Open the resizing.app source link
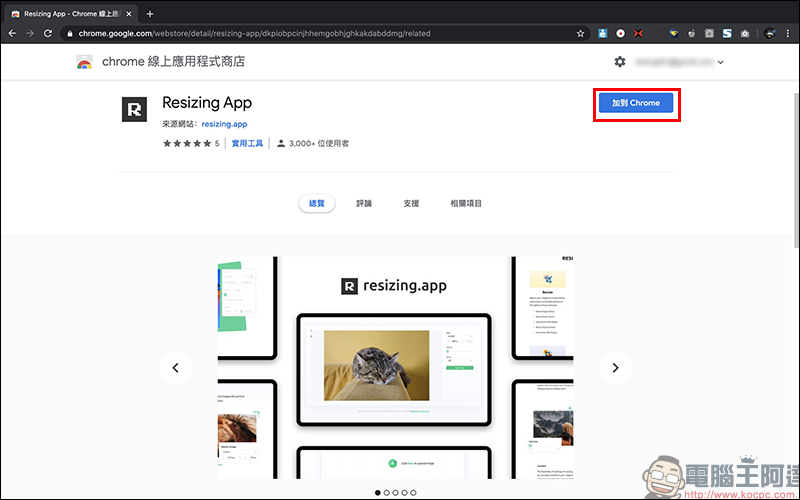 [x=224, y=124]
